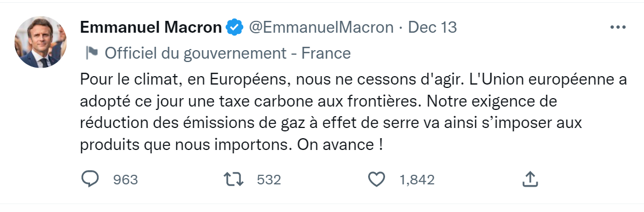
Task: Click the display name Emmanuel Macron
Action: pyautogui.click(x=151, y=28)
